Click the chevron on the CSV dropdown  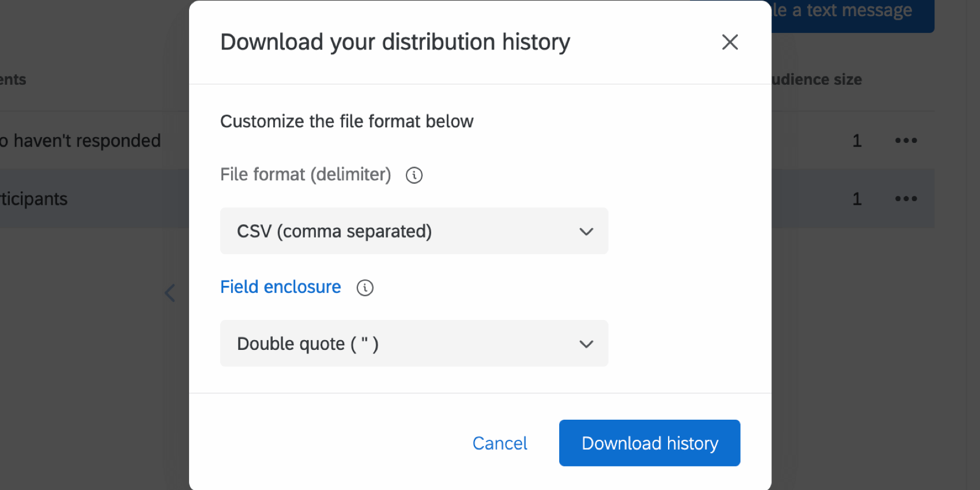tap(586, 231)
